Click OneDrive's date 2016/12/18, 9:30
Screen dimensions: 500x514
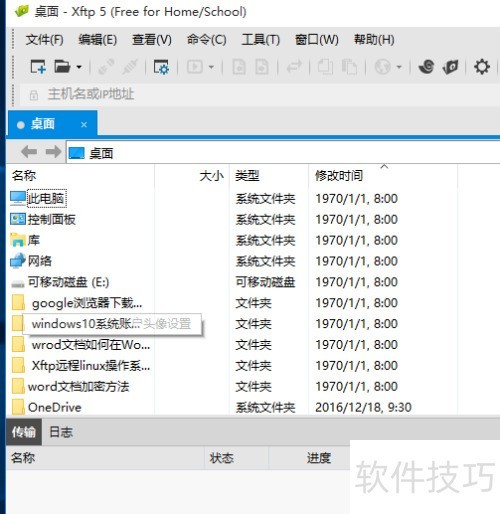[x=363, y=407]
